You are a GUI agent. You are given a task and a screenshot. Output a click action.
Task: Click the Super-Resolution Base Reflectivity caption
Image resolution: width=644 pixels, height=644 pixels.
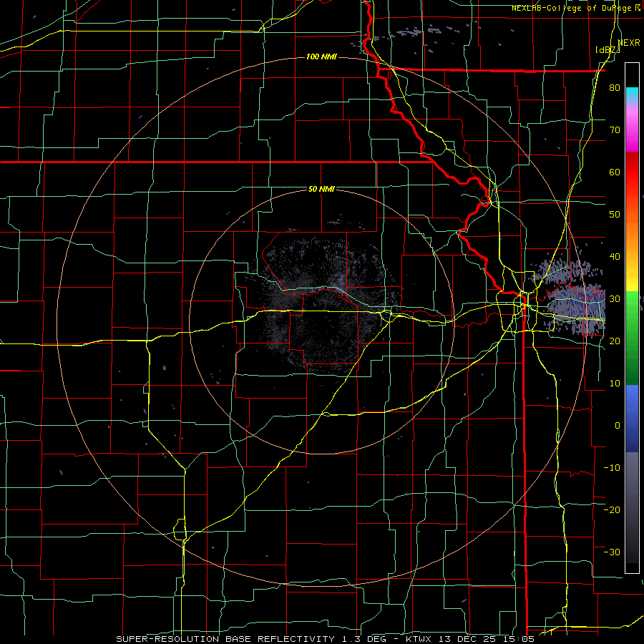pos(225,639)
